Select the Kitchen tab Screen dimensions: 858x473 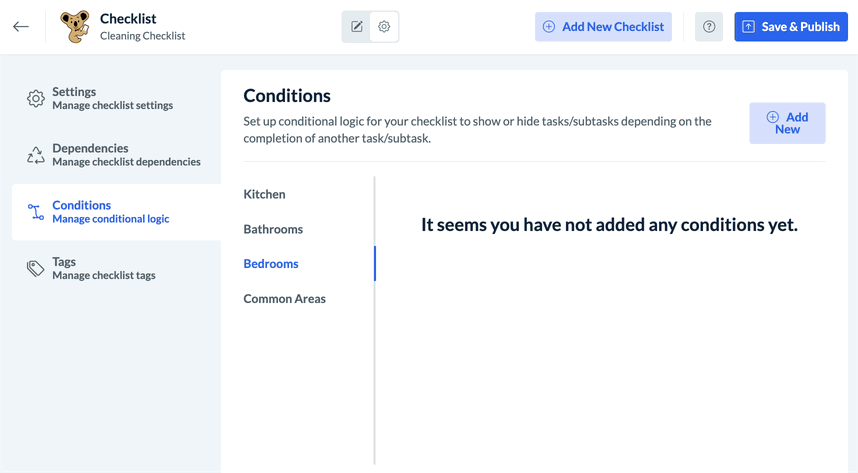click(265, 194)
